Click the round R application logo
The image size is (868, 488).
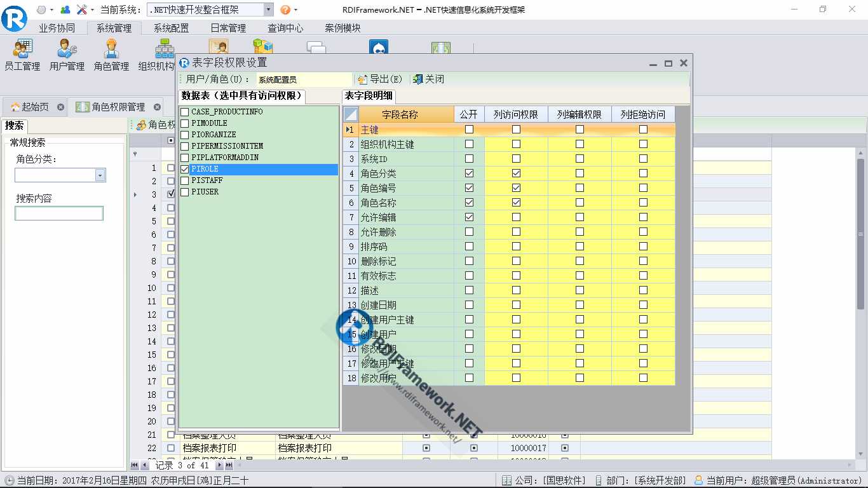(x=14, y=17)
